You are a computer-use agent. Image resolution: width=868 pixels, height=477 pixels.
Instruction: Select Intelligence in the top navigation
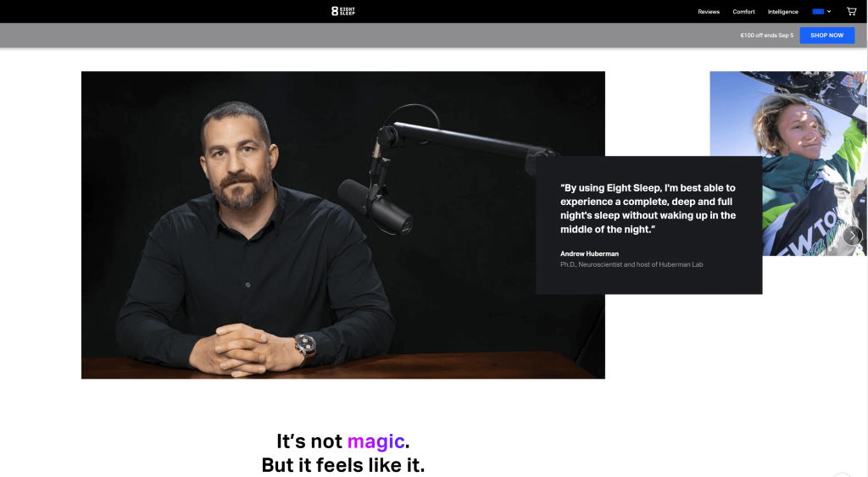click(782, 12)
